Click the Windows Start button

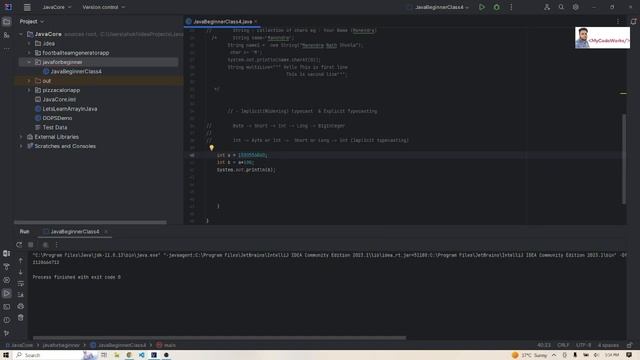[6, 355]
